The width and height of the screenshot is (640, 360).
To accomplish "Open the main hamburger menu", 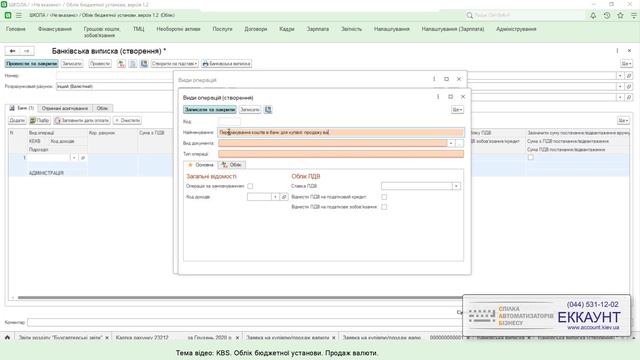I will click(19, 15).
